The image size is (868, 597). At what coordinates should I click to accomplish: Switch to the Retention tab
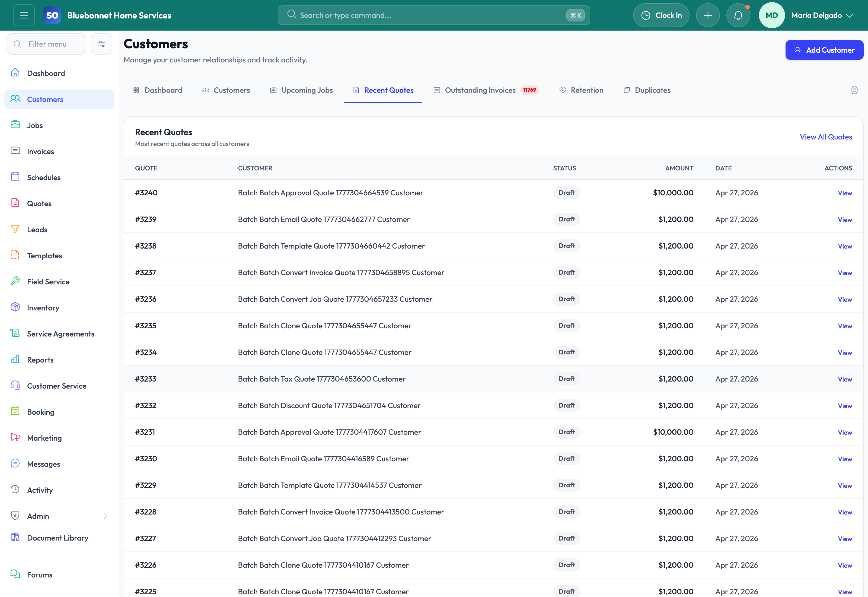pyautogui.click(x=581, y=90)
